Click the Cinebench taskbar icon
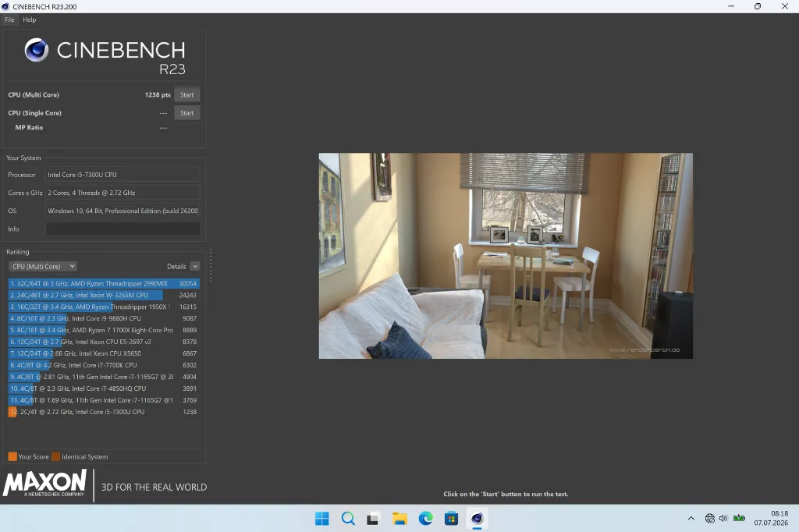Viewport: 799px width, 532px height. tap(477, 519)
